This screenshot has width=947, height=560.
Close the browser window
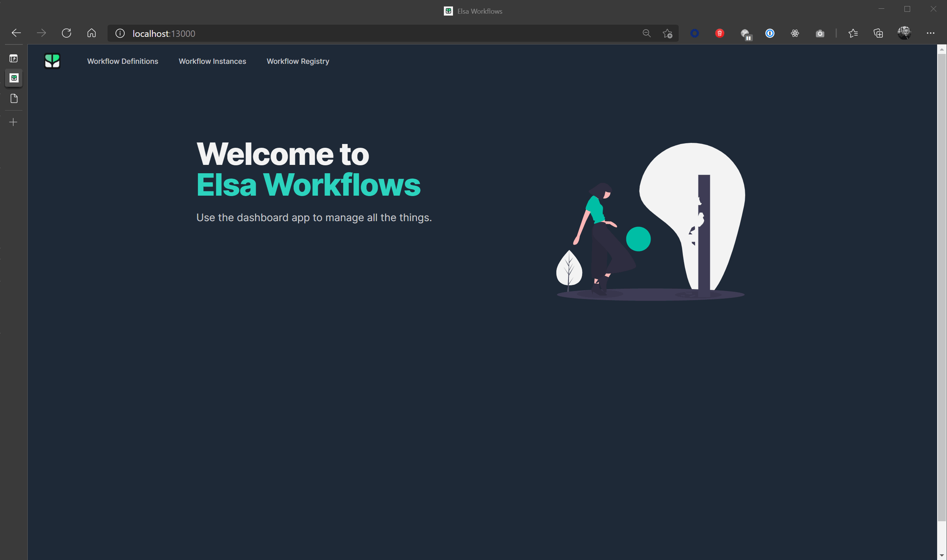click(933, 9)
